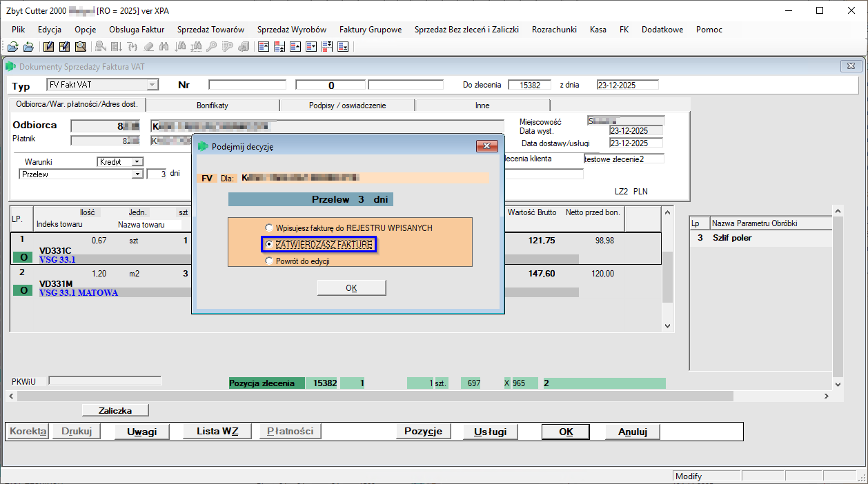Click the down arrow of the items list scrollbar
868x484 pixels.
[x=667, y=325]
